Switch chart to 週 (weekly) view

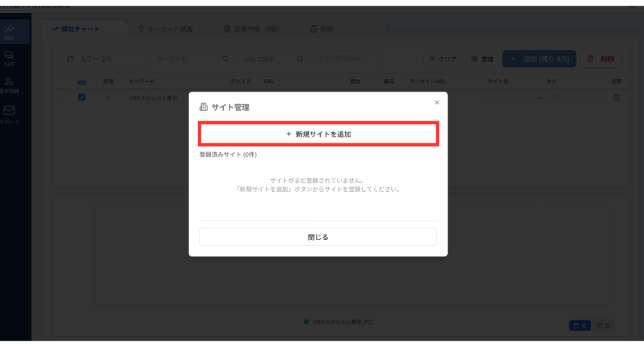[x=604, y=325]
